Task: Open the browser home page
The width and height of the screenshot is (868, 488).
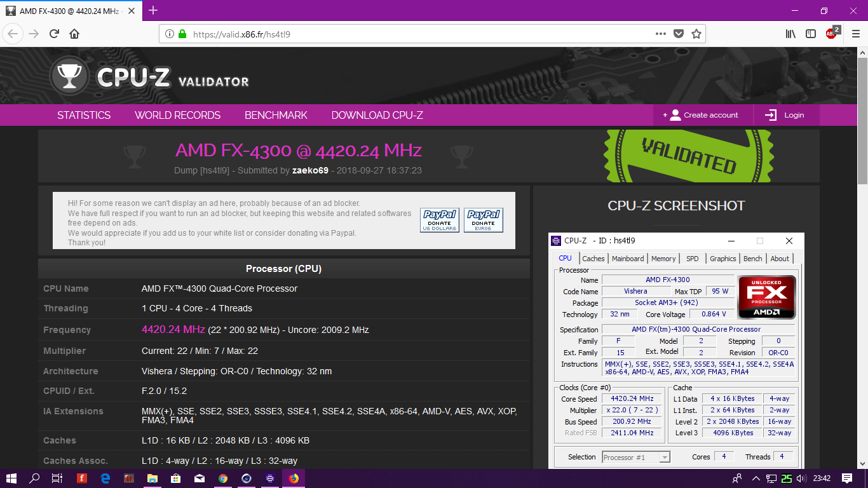Action: pos(74,34)
